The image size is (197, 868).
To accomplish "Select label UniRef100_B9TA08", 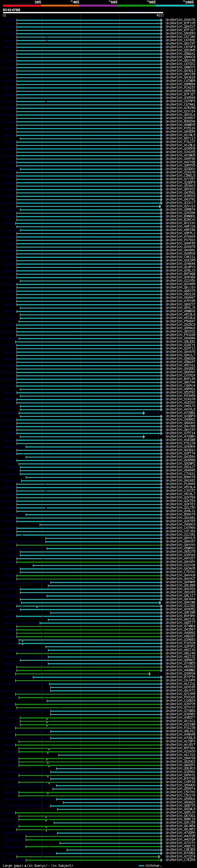I will [180, 274].
